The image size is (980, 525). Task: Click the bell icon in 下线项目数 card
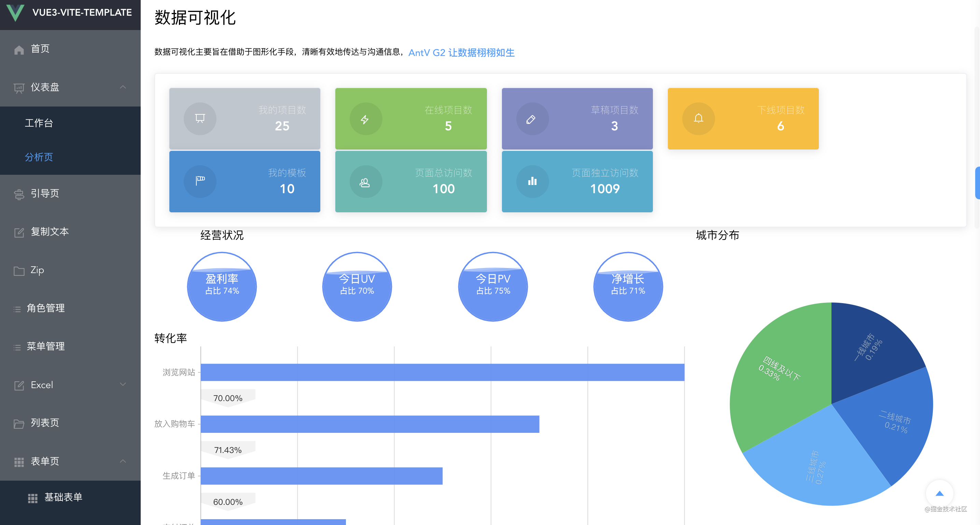pyautogui.click(x=698, y=118)
